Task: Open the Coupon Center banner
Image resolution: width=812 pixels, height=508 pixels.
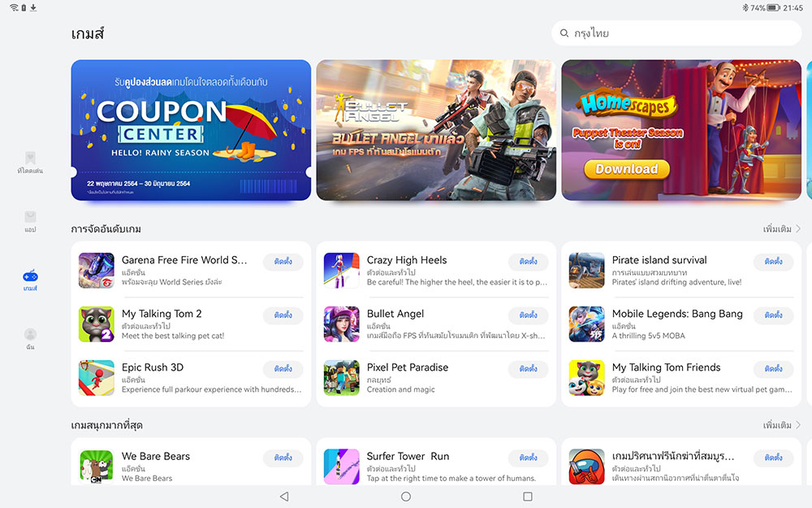Action: tap(191, 130)
